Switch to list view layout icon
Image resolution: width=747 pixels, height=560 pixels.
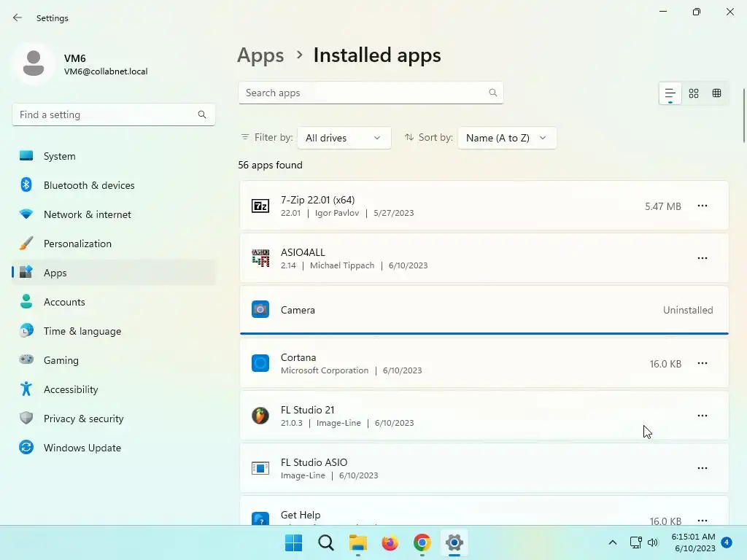[x=670, y=93]
